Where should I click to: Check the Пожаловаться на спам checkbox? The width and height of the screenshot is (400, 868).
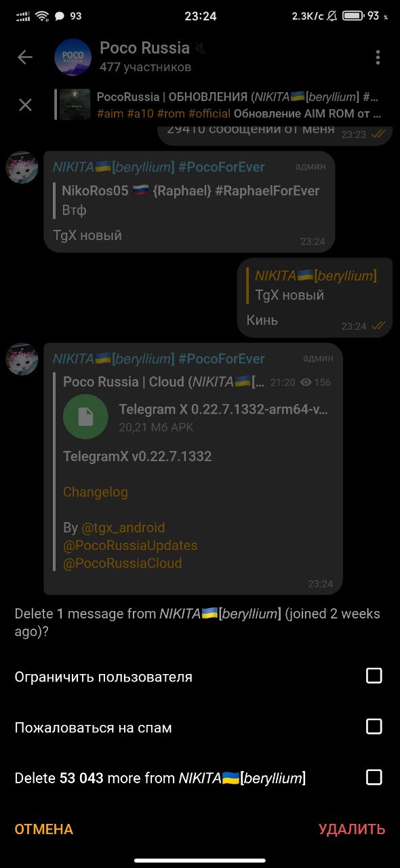point(374,726)
